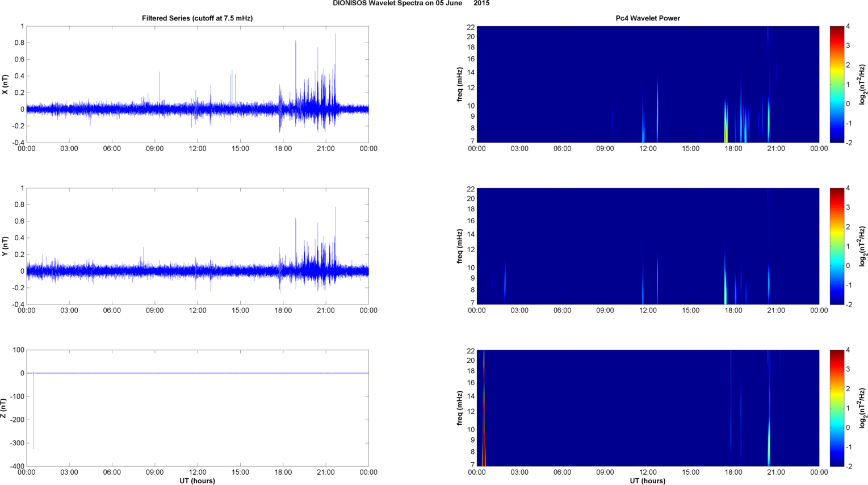868x485 pixels.
Task: Click the large negative spike in the Z series
Action: [x=33, y=411]
